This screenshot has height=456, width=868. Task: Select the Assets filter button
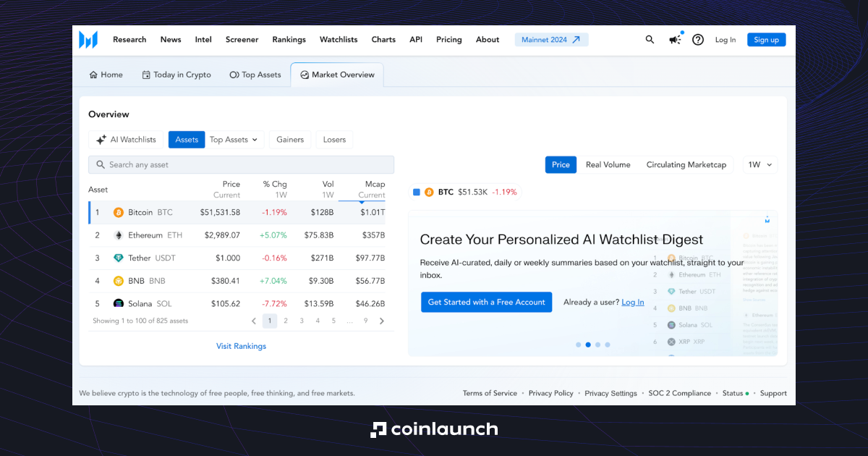[187, 140]
